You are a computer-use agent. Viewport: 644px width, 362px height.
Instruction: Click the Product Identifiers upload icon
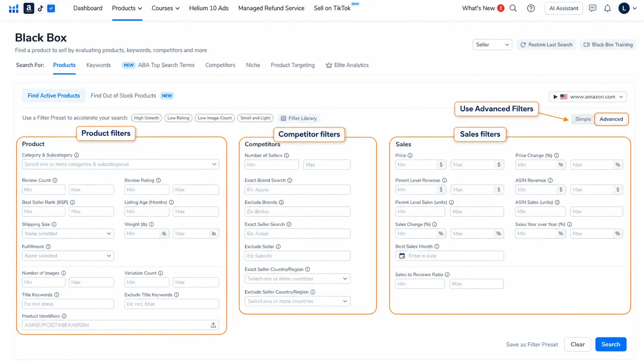tap(213, 325)
